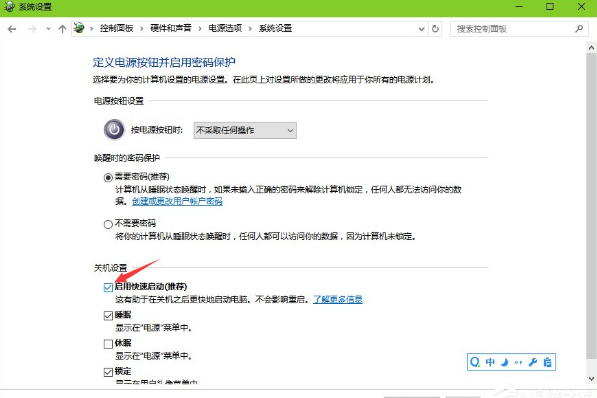597x398 pixels.
Task: Select 不需要密码 radio button
Action: coord(108,224)
